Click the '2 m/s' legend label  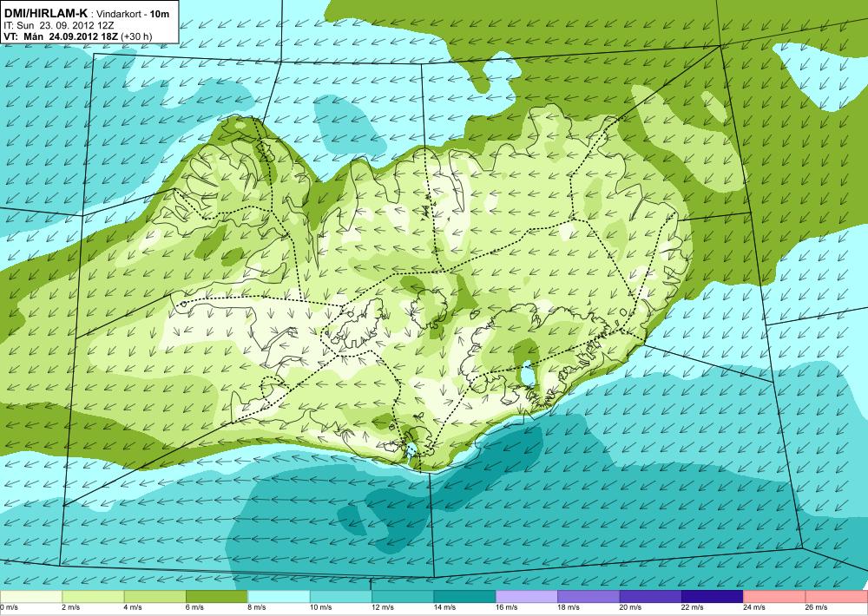71,607
